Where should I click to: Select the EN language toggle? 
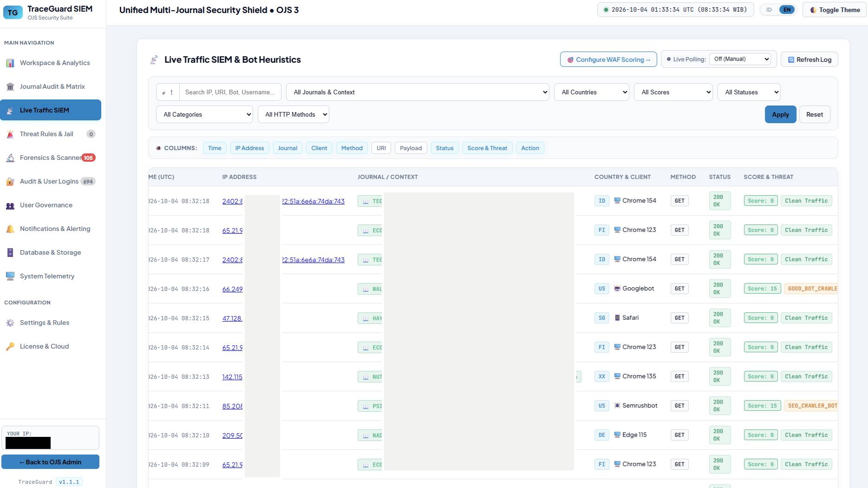coord(787,10)
